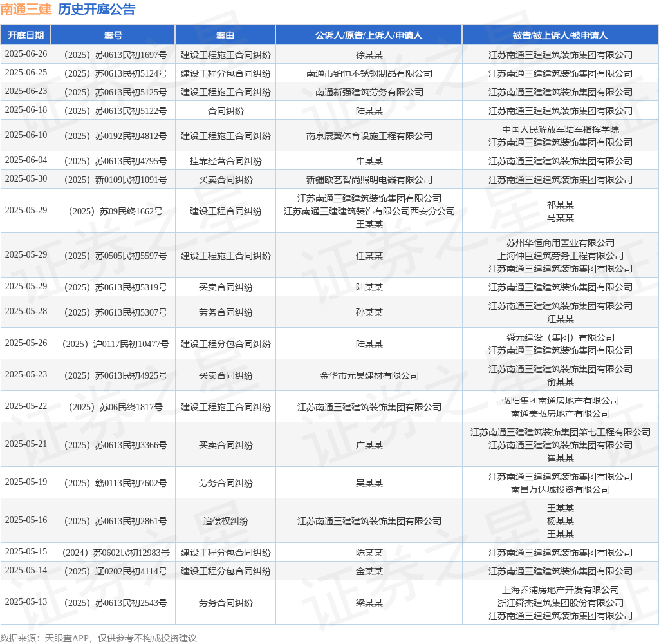Click defendant 浙江舜杰建筑集团股份有限公司
This screenshot has height=644, width=659.
(x=561, y=602)
